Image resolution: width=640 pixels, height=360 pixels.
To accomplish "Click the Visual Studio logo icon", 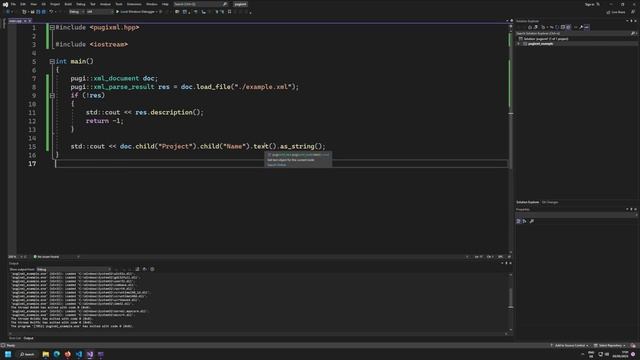I will pyautogui.click(x=5, y=4).
